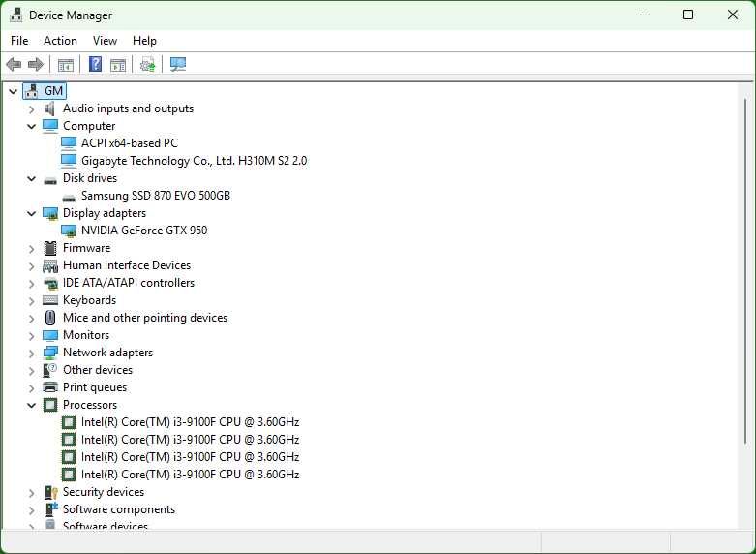756x554 pixels.
Task: Expand the Print queues category
Action: (x=31, y=388)
